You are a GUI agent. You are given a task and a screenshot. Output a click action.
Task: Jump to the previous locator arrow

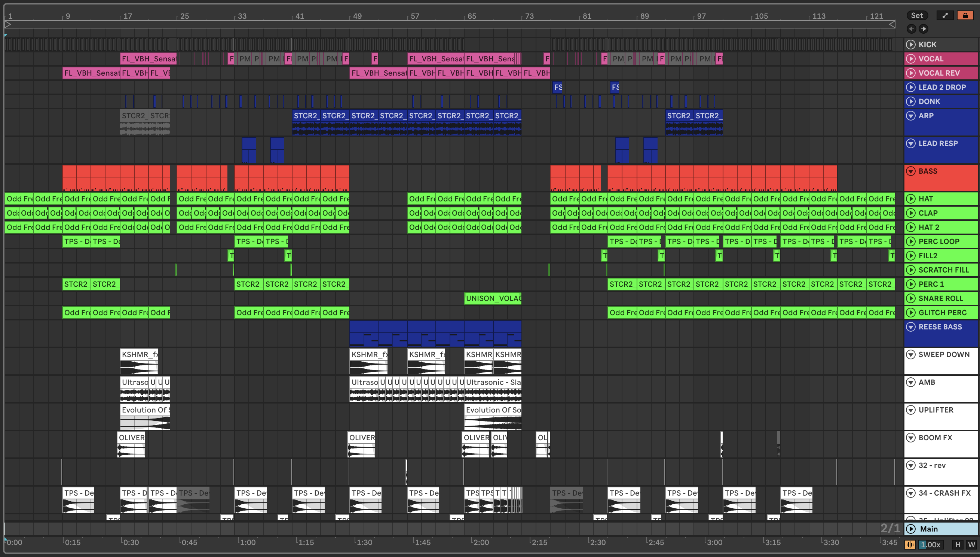911,29
